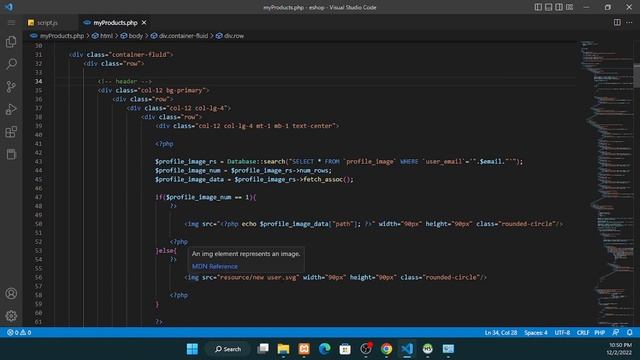Open Microsoft Store from taskbar
The width and height of the screenshot is (640, 360).
tap(345, 349)
